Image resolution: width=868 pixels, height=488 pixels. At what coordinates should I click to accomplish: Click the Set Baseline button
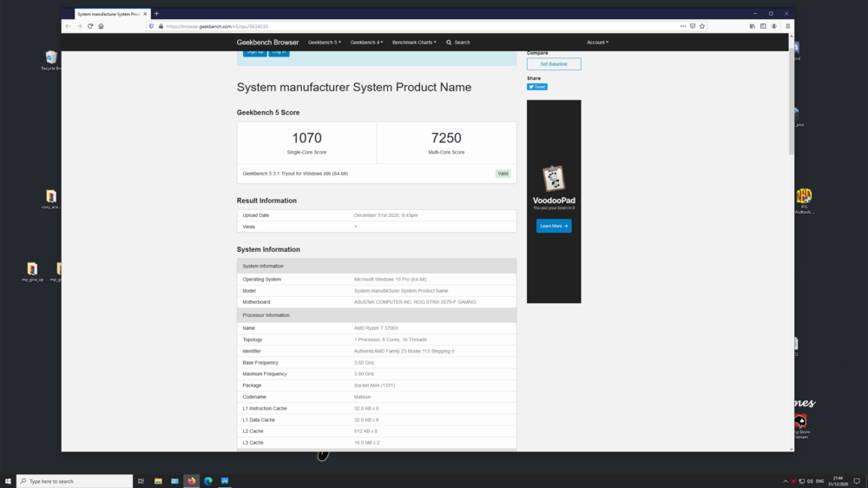click(x=554, y=64)
